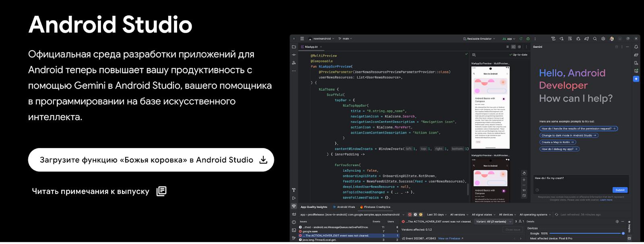Click the zoom in plus on preview
Viewport: 644px width, 244px height.
coord(524,180)
